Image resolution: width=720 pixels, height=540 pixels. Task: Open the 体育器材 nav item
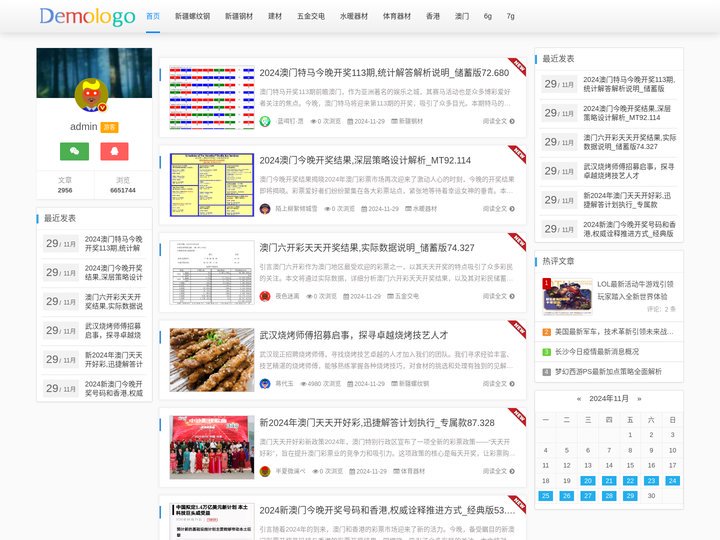(x=397, y=16)
